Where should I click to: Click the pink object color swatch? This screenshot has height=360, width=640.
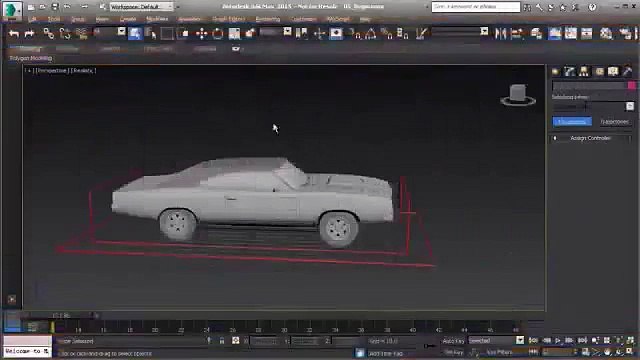[x=631, y=85]
